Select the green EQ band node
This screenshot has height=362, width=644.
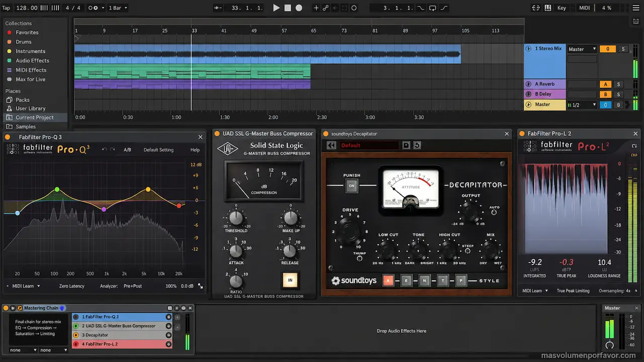pos(57,190)
